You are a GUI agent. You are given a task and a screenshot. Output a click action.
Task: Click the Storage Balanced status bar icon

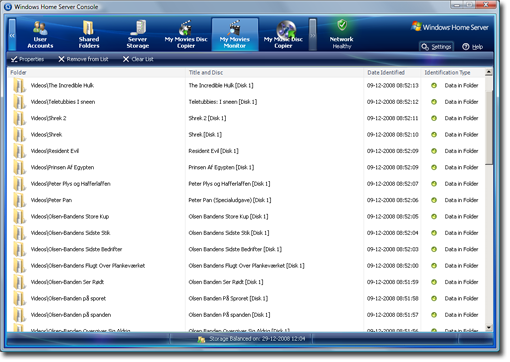click(201, 340)
